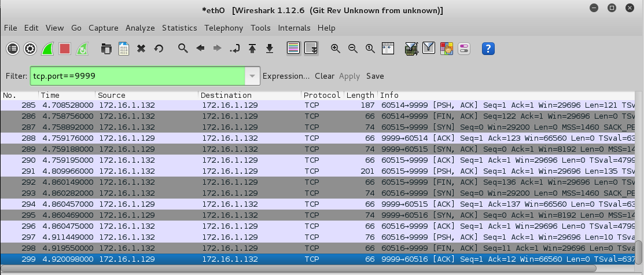Image resolution: width=644 pixels, height=275 pixels.
Task: Restart the running live capture
Action: (x=82, y=49)
